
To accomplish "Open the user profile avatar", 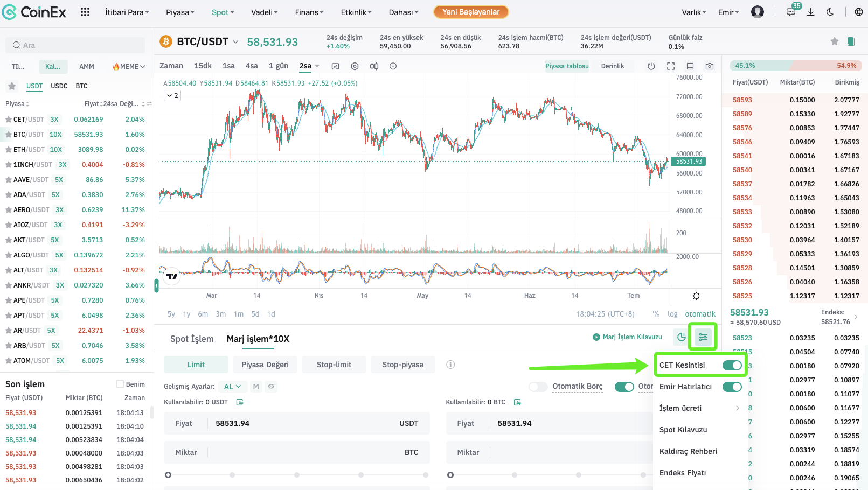I will pos(758,12).
